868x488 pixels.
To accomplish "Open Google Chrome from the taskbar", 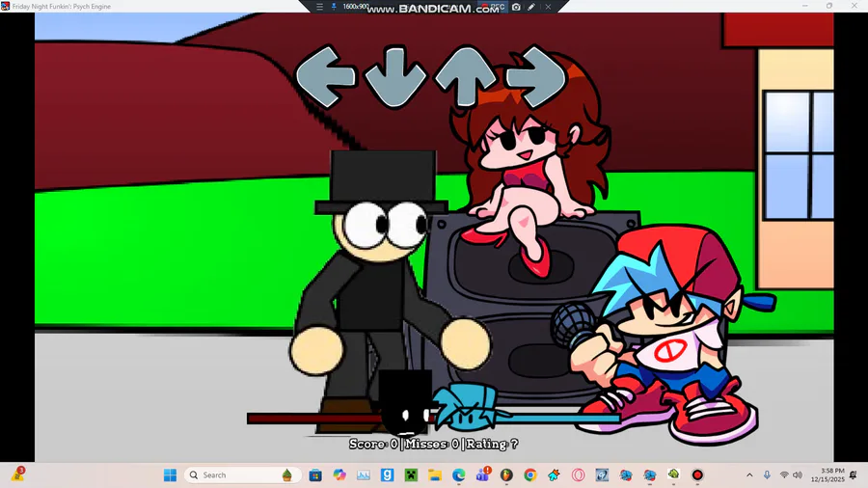I will click(x=530, y=474).
